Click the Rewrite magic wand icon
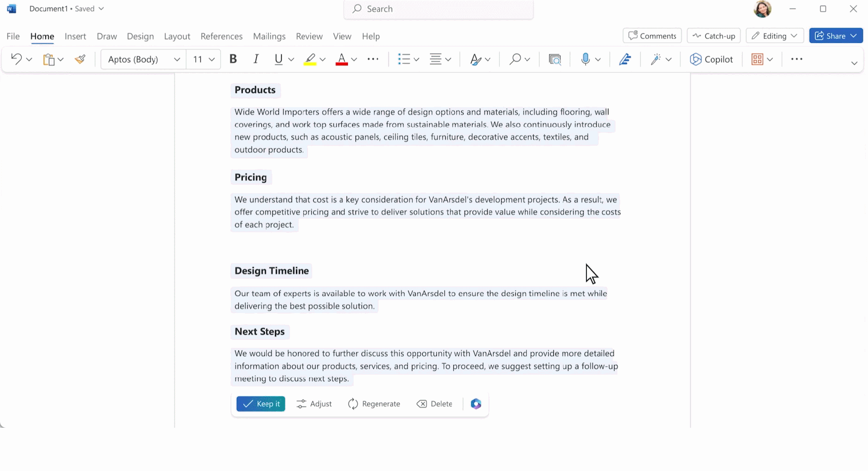Screen dimensions: 868x471 coord(655,59)
